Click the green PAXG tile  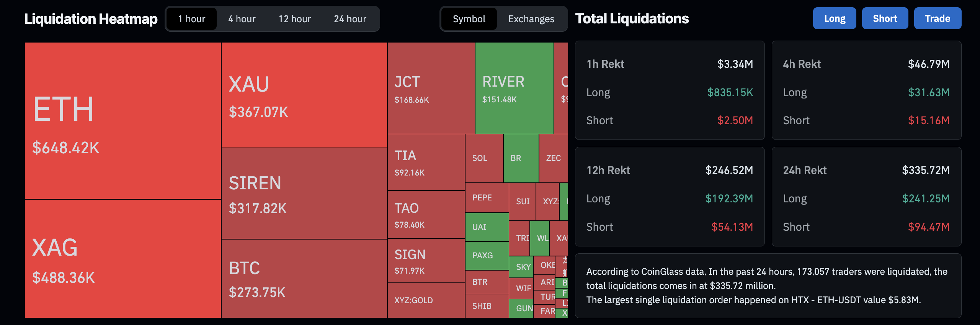487,256
